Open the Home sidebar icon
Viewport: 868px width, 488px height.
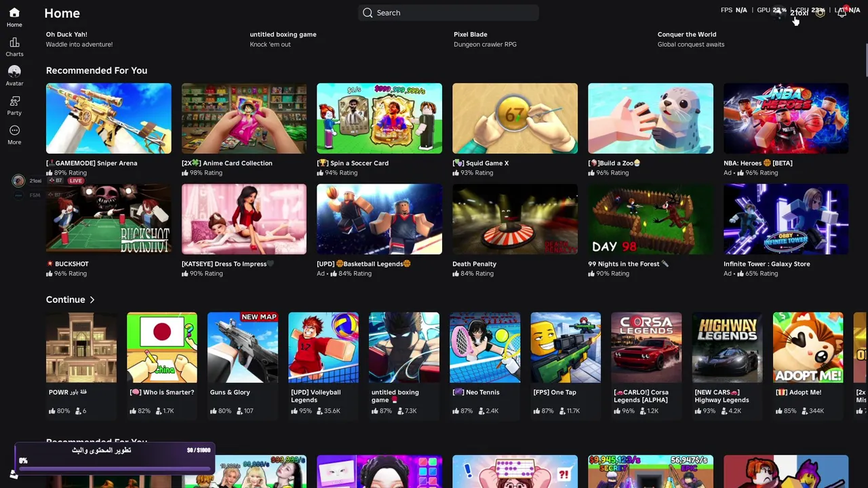pyautogui.click(x=14, y=13)
